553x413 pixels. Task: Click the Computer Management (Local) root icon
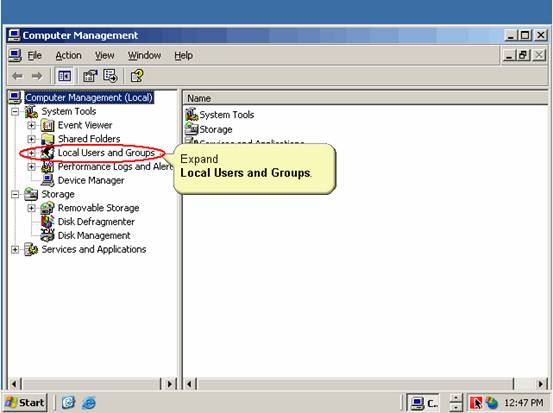click(15, 98)
